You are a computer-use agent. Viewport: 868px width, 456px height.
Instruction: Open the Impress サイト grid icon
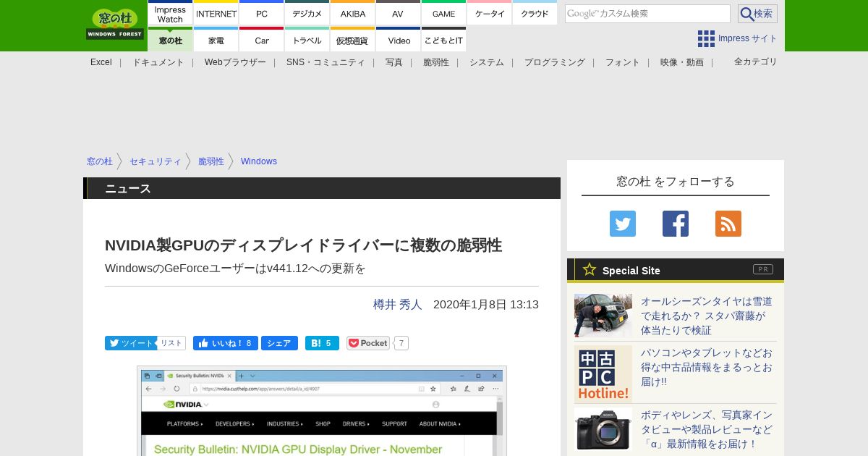(706, 38)
